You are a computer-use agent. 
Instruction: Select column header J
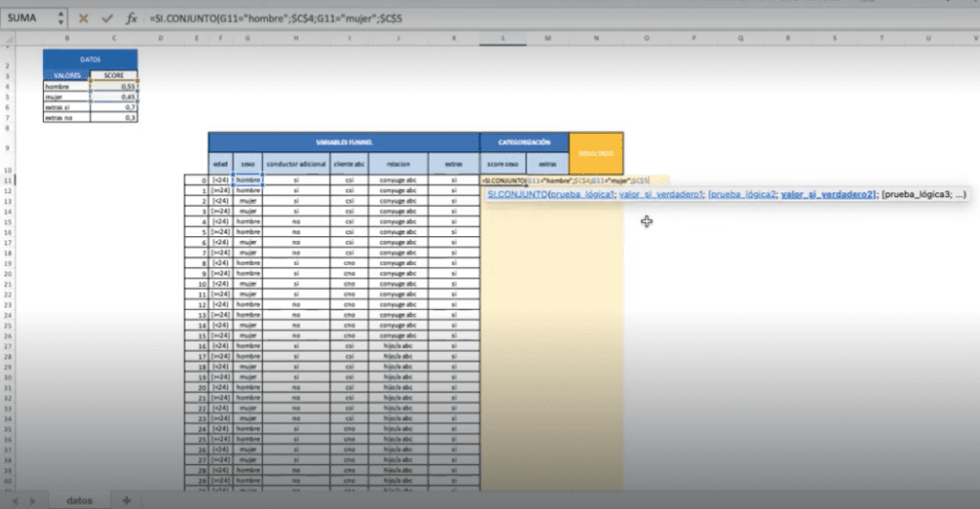398,38
